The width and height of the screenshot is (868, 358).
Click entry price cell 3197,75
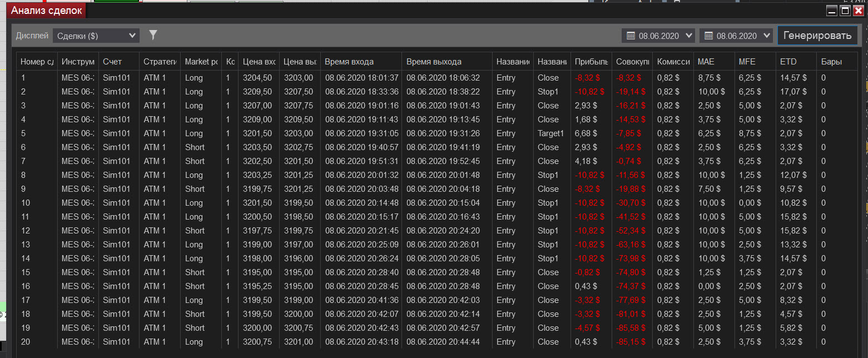click(257, 231)
